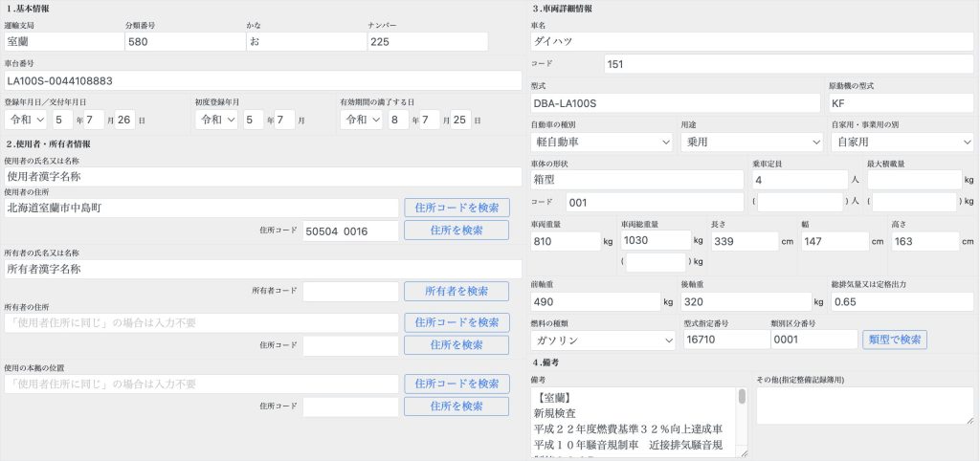Click the 幅 field showing 147
Screen dimensions: 980x461
835,241
